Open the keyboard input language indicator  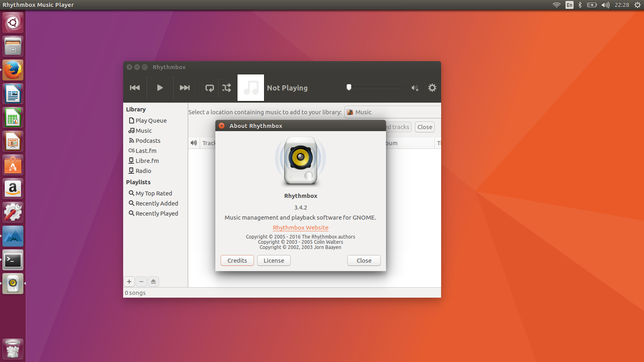[569, 5]
